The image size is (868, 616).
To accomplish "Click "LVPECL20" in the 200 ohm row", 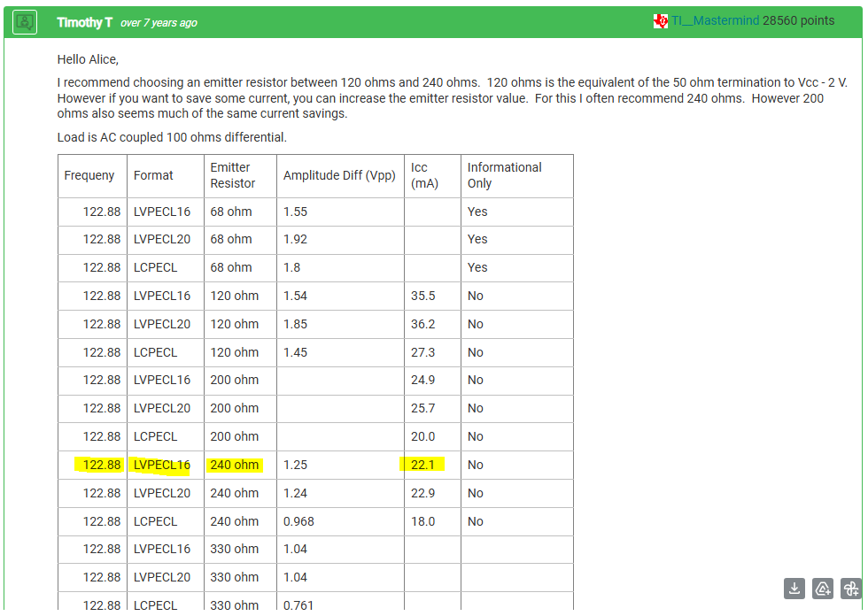I will [161, 408].
